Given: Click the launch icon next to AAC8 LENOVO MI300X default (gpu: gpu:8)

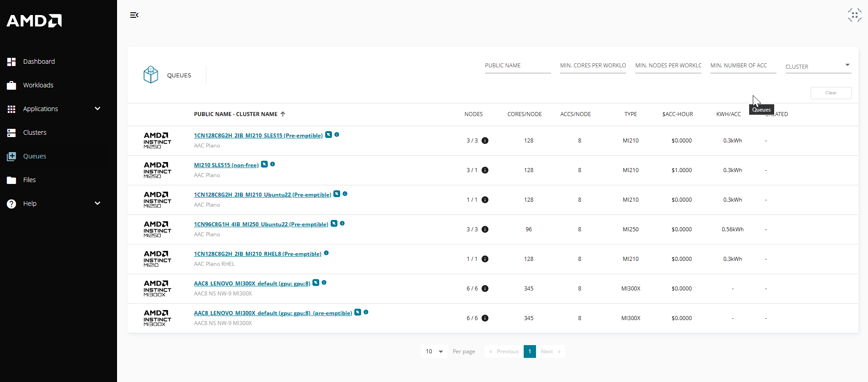Looking at the screenshot, I should point(316,283).
